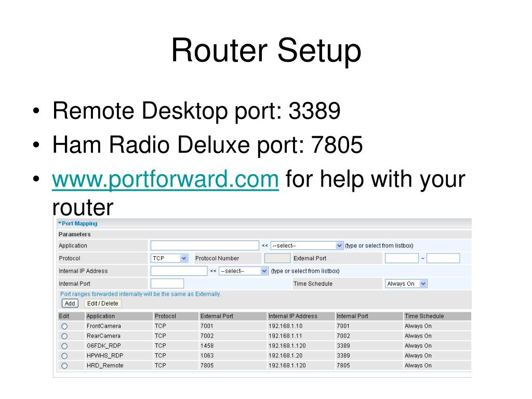Open the Application --select-- listbox

pos(307,246)
